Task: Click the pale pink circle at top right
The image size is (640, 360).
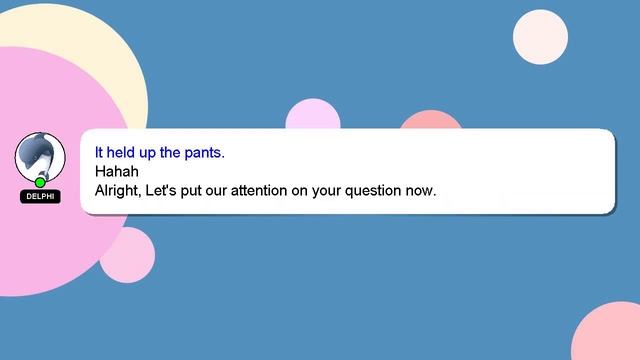Action: tap(540, 37)
